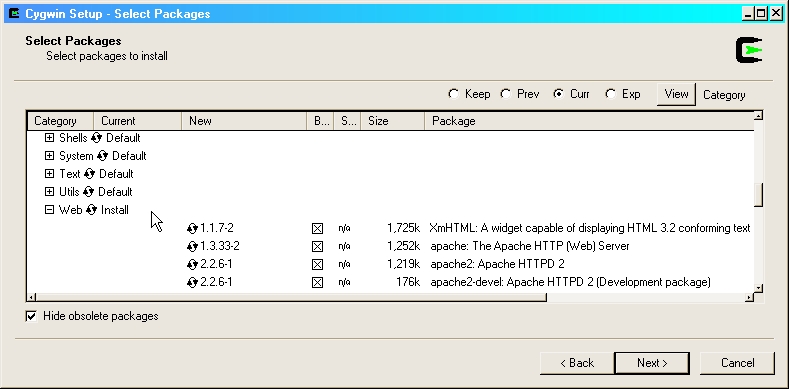Viewport: 789px width, 389px height.
Task: Click the Cancel button
Action: [737, 363]
